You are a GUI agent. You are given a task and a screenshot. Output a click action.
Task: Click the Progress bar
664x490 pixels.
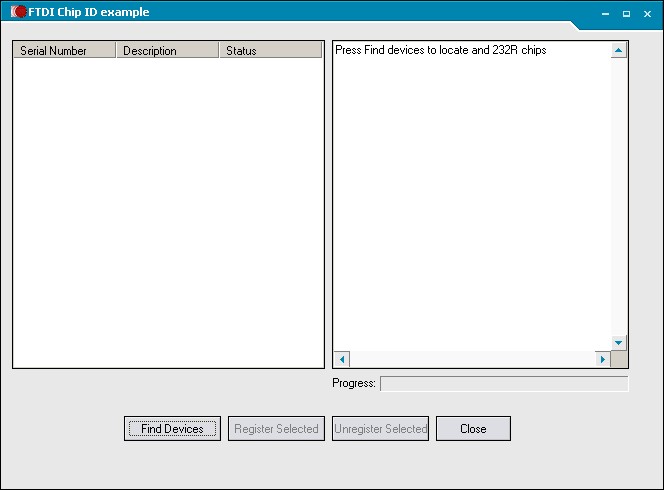coord(504,383)
